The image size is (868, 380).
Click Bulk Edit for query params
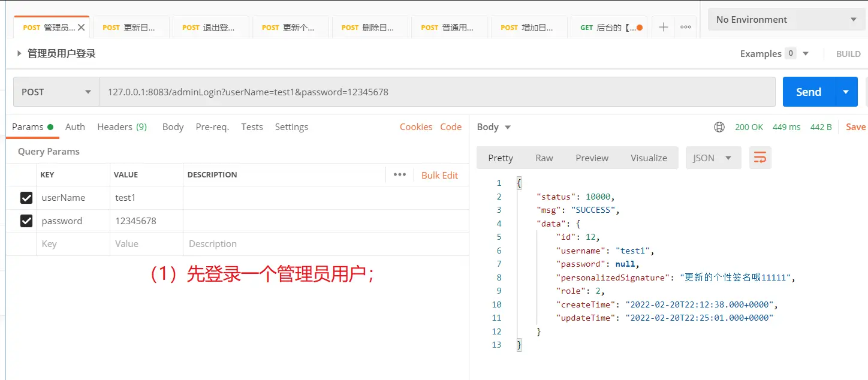click(439, 175)
